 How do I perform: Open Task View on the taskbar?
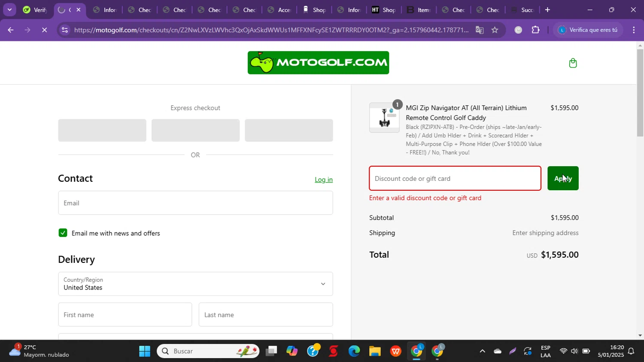click(271, 351)
